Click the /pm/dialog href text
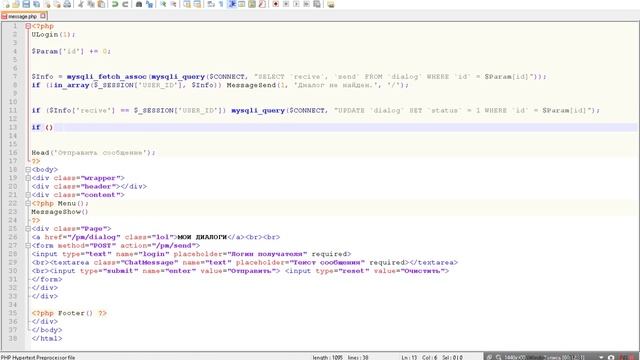 coord(94,237)
